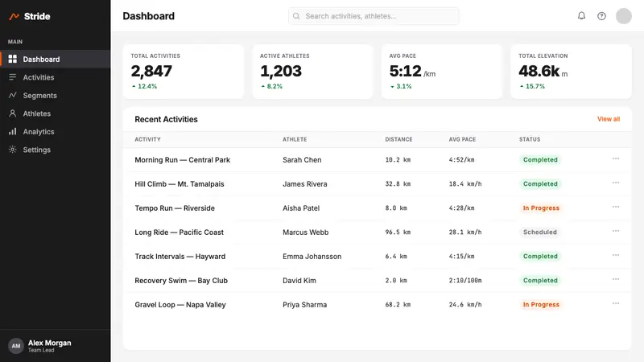Image resolution: width=644 pixels, height=362 pixels.
Task: Click the AM avatar badge at sidebar bottom
Action: [x=16, y=346]
